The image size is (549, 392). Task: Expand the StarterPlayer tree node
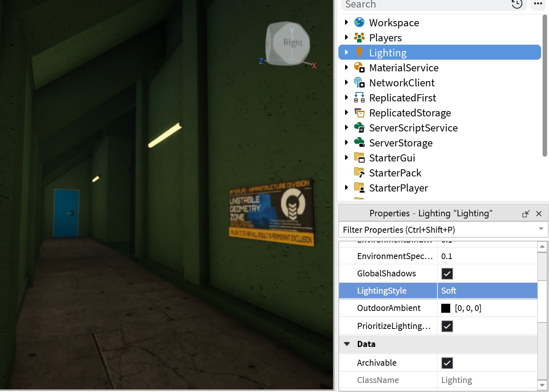pos(346,188)
